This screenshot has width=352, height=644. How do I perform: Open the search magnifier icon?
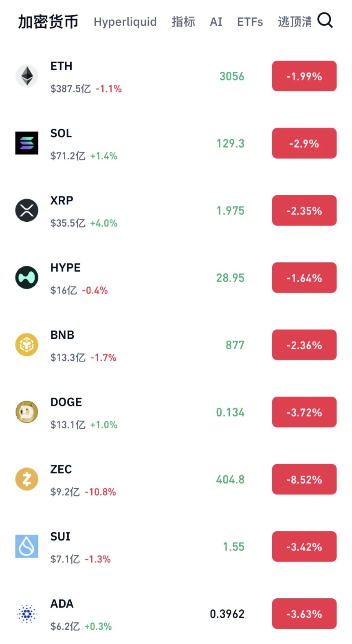[325, 20]
